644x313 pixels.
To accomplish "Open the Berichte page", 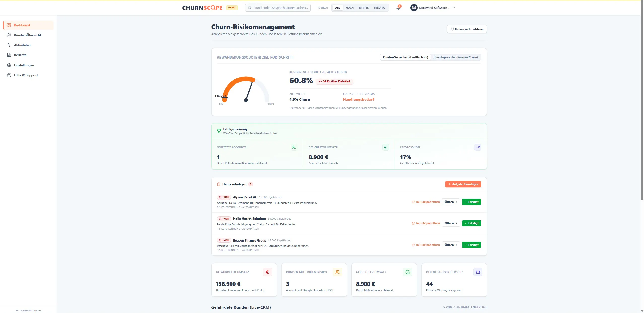I will click(28, 55).
